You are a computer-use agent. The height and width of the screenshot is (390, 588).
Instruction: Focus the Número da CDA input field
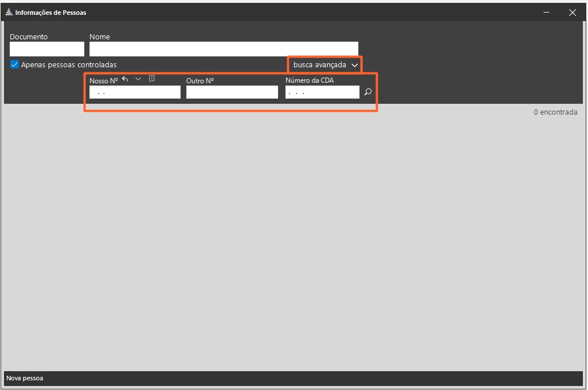coord(322,92)
